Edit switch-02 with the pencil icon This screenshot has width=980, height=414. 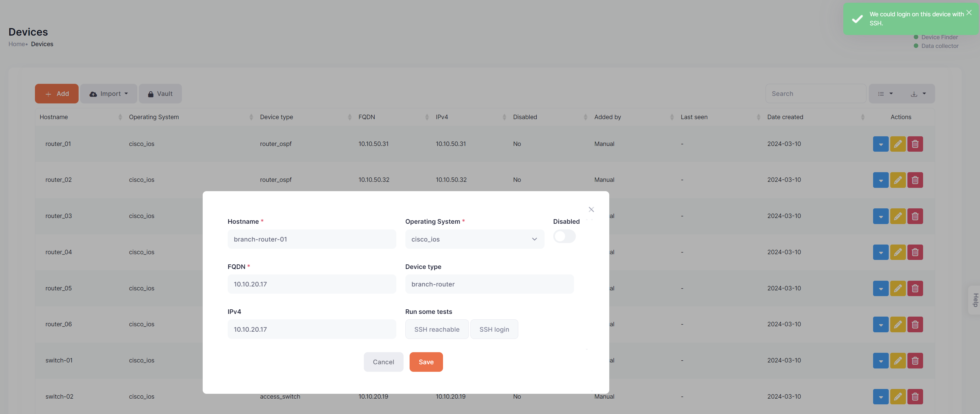[898, 397]
